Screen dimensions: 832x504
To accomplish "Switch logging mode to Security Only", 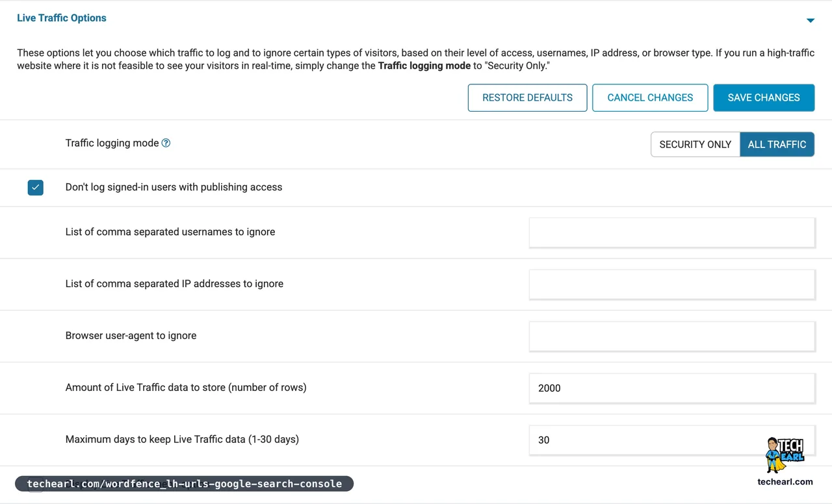I will [695, 144].
